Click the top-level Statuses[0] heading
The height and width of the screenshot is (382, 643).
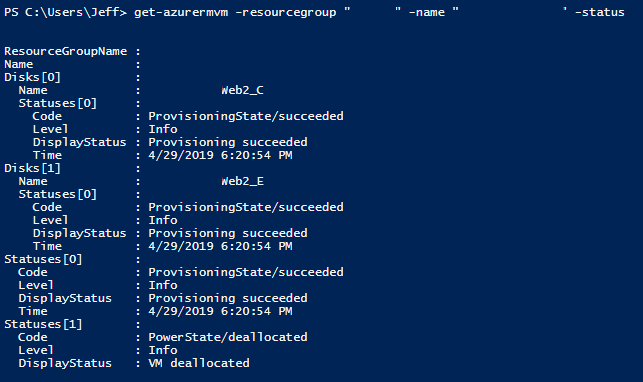43,259
